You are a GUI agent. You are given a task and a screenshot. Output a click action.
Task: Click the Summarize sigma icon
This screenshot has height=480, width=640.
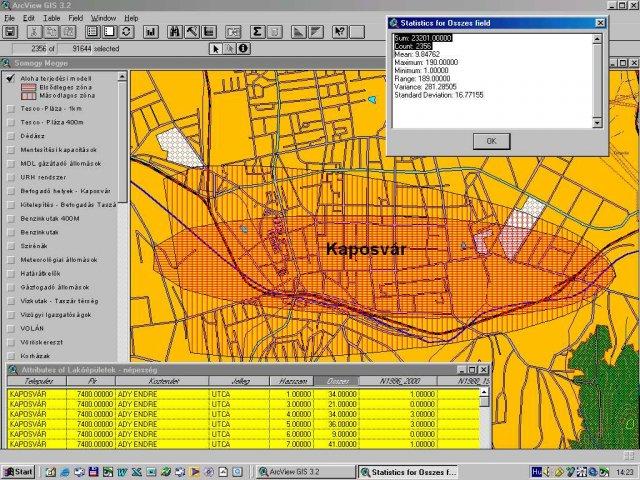257,32
